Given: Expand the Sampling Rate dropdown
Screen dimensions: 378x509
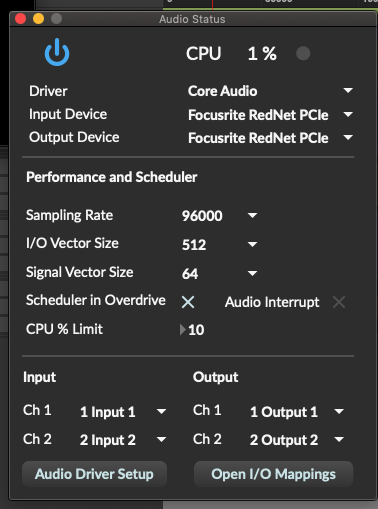Looking at the screenshot, I should (252, 215).
